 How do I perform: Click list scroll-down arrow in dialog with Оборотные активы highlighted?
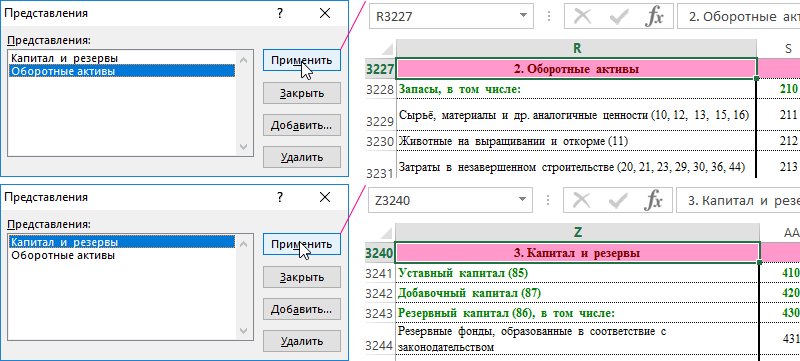pos(244,147)
